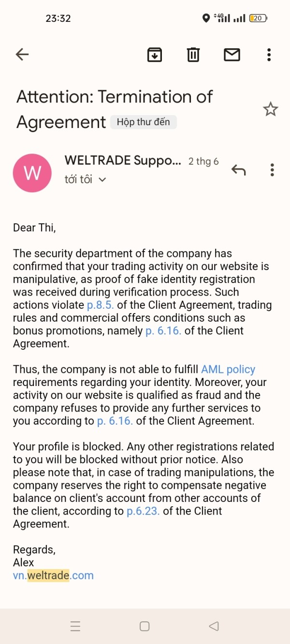Star the Termination of Agreement email

(270, 109)
